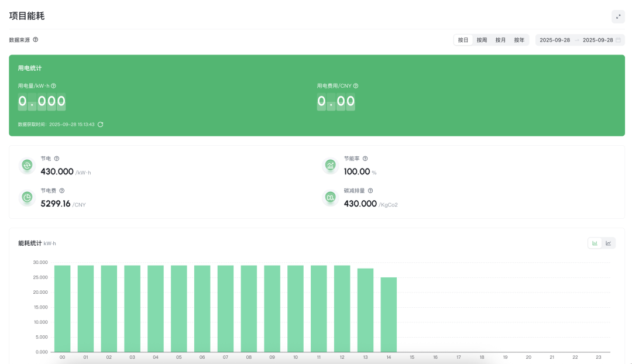Select the 430.000 /kW·h 节电 value

click(66, 171)
